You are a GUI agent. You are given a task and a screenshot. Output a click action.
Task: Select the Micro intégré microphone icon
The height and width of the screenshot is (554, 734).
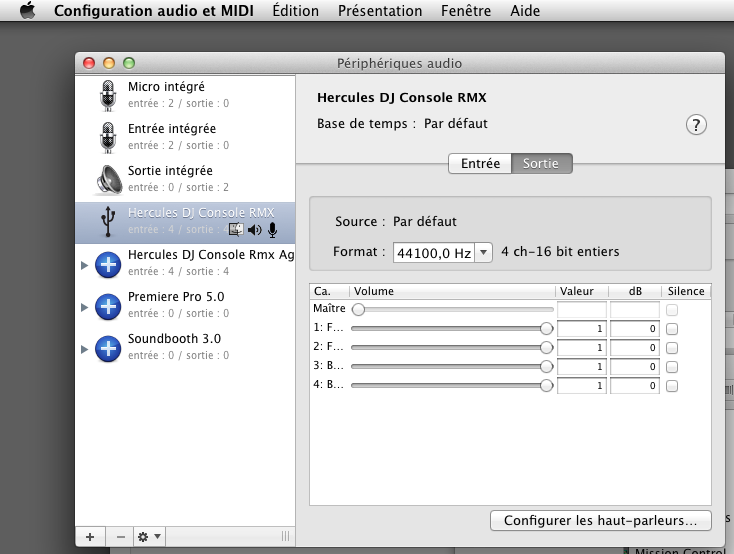108,95
